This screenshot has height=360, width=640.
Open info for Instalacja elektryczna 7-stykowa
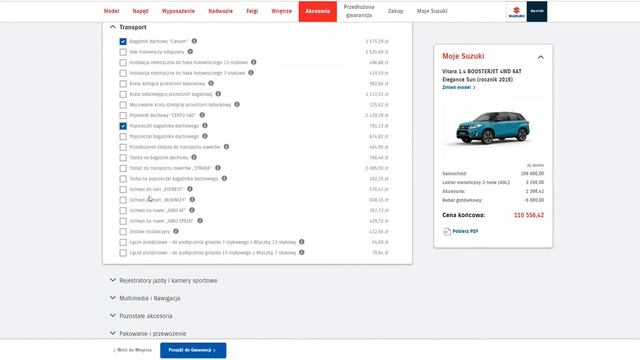click(251, 73)
